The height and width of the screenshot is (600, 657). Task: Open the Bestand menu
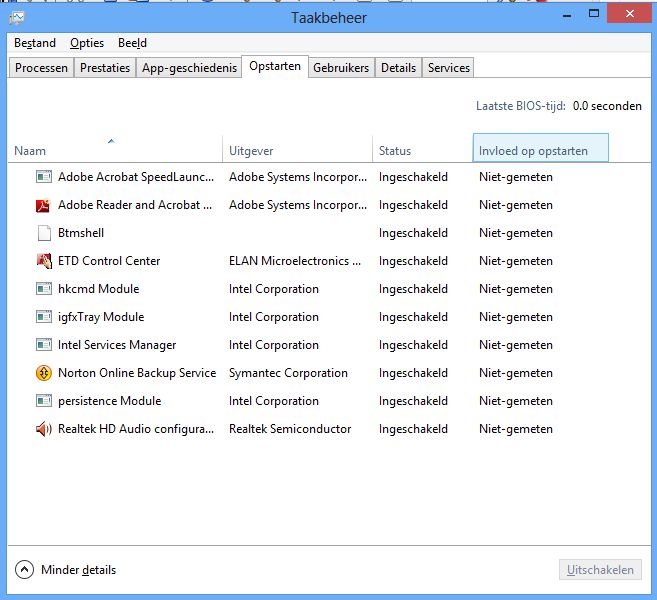[x=35, y=43]
